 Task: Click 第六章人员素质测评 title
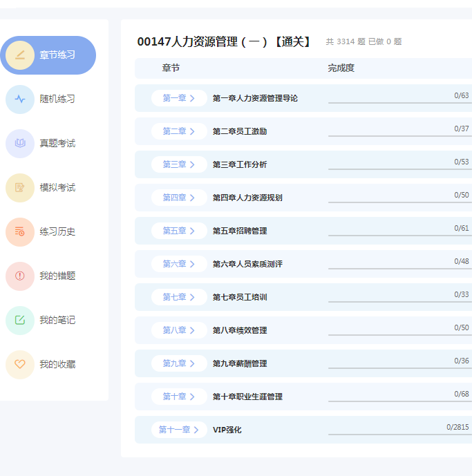point(247,264)
